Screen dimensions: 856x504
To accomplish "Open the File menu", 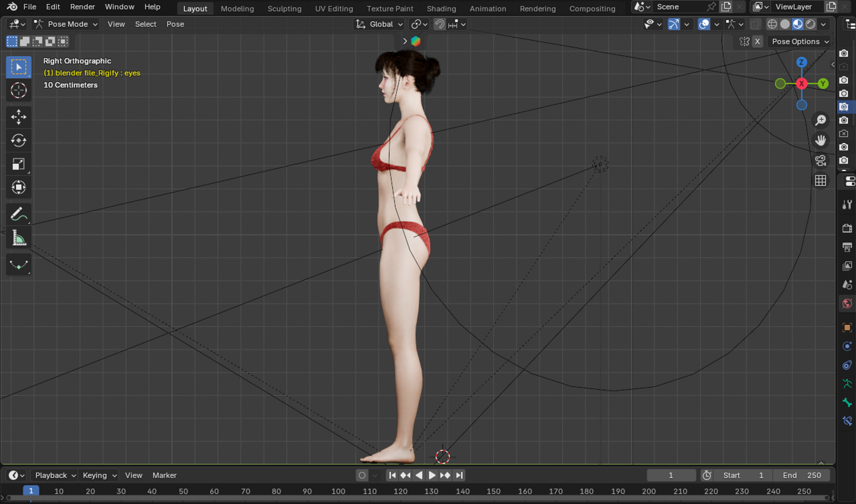I will pyautogui.click(x=30, y=7).
